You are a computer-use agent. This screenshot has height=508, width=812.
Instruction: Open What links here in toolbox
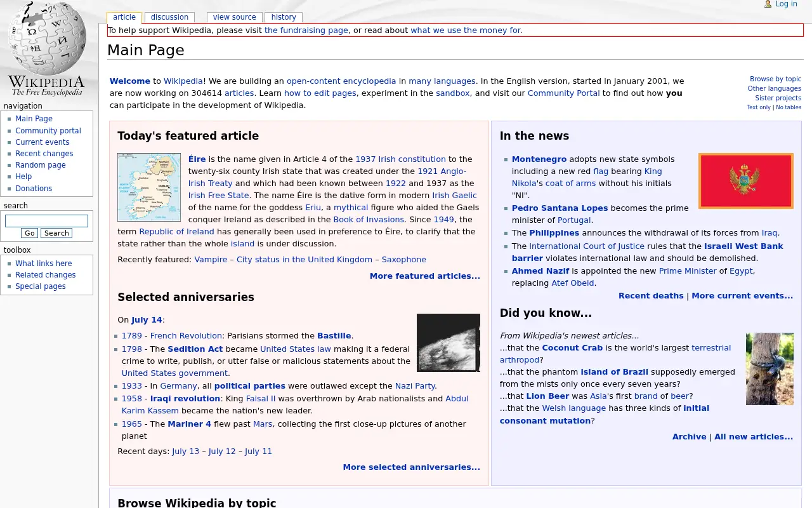click(44, 263)
